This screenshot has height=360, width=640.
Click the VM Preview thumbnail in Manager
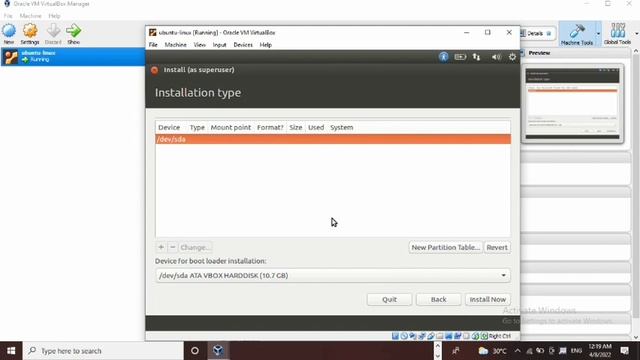572,103
